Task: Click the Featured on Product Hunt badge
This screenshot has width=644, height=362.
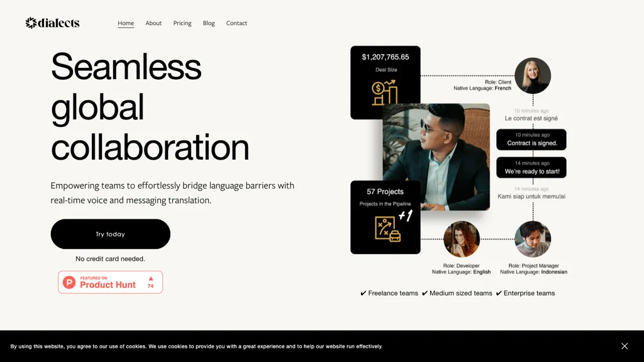Action: pyautogui.click(x=111, y=282)
